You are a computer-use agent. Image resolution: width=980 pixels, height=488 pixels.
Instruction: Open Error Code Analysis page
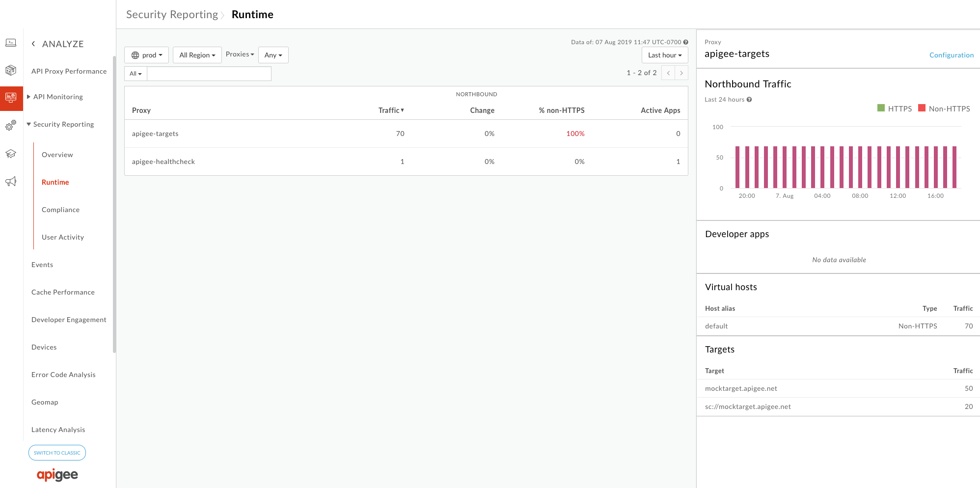(x=64, y=375)
